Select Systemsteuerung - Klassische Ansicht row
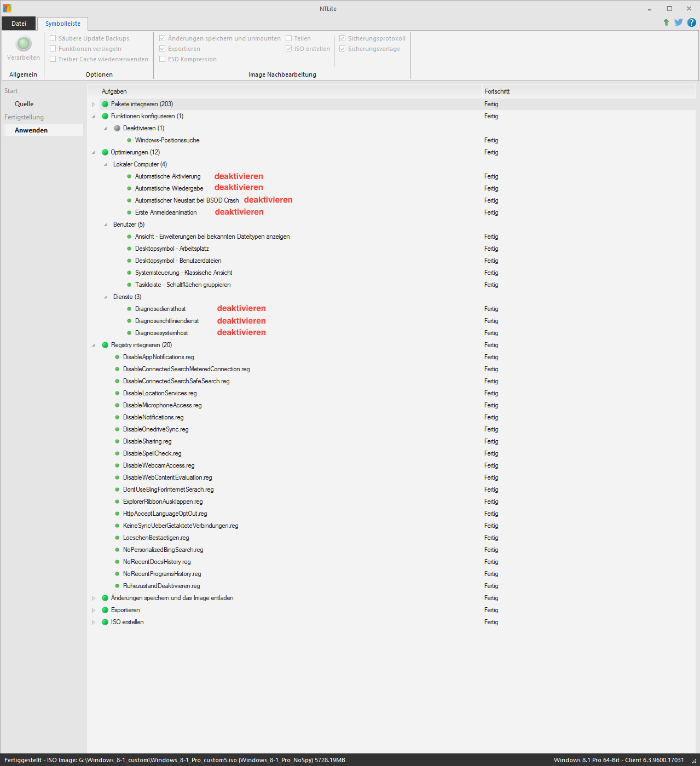The height and width of the screenshot is (766, 700). tap(183, 273)
